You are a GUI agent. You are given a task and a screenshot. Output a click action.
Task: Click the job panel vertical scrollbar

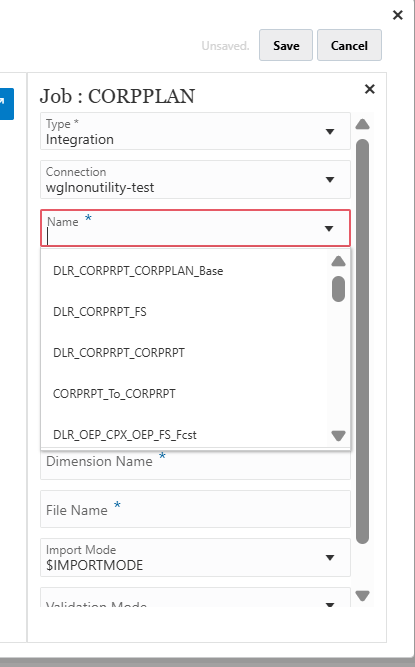click(362, 341)
